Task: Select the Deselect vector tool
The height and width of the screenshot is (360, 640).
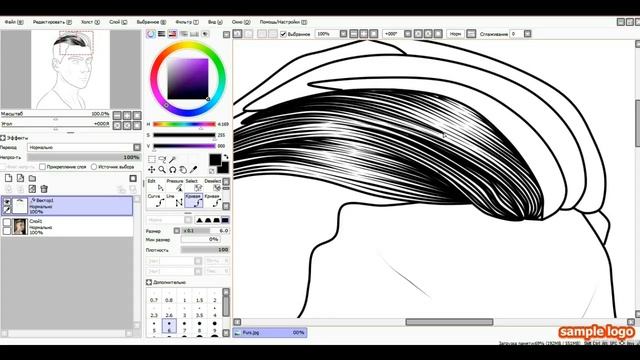Action: pos(213,185)
